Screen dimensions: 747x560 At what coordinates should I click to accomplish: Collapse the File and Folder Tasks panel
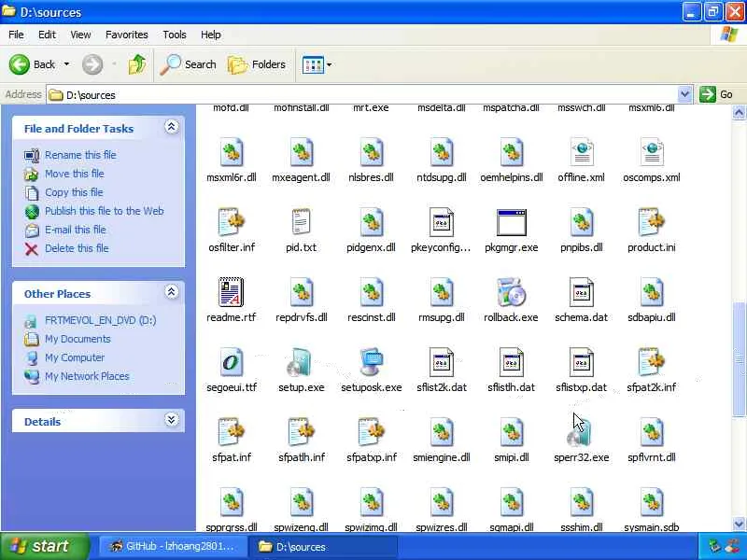tap(172, 127)
